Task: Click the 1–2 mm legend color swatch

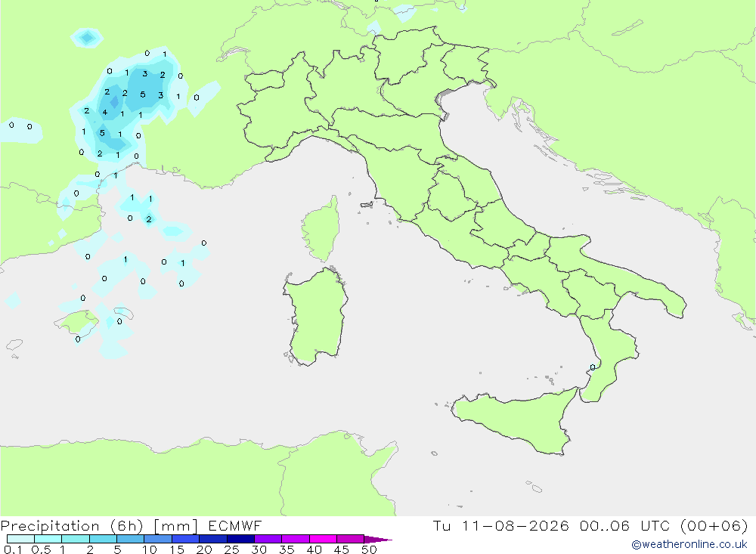Action: click(x=75, y=539)
